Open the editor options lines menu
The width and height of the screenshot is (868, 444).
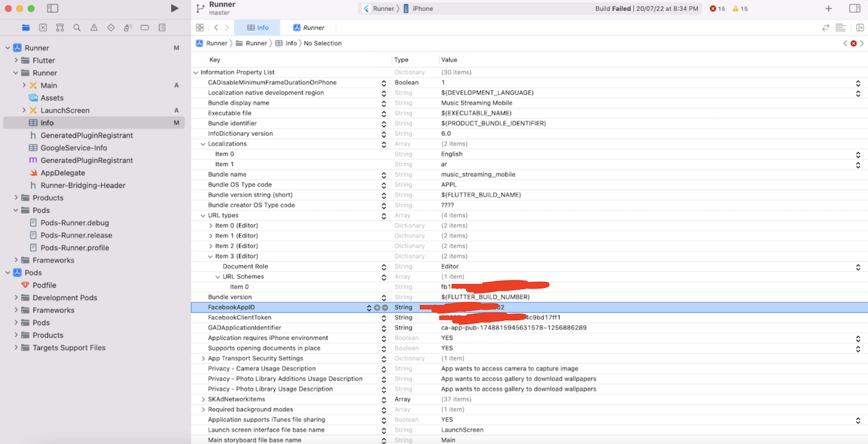(x=840, y=27)
